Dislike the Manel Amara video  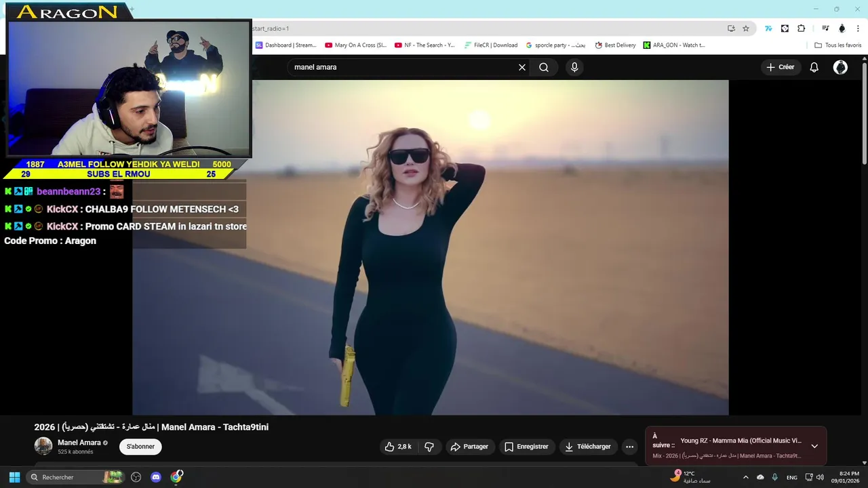point(429,447)
